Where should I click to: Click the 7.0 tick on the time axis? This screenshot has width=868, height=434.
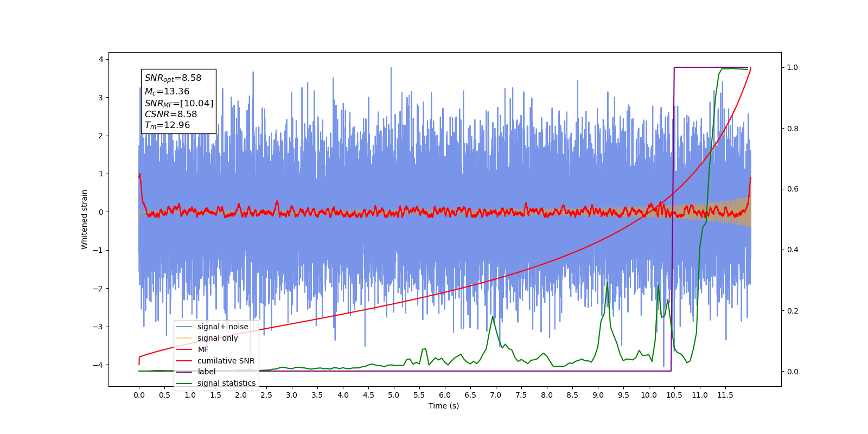[496, 395]
